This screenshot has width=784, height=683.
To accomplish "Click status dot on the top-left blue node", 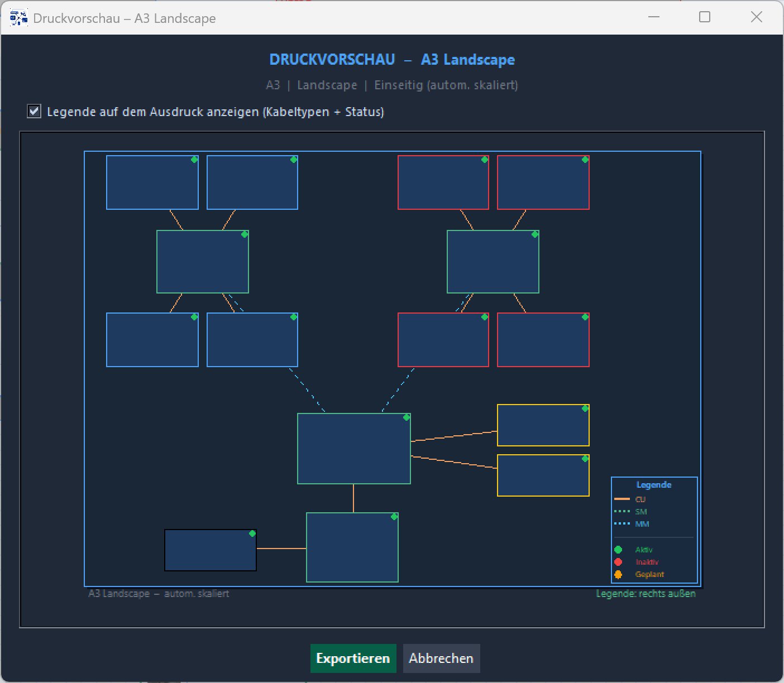I will (x=194, y=160).
